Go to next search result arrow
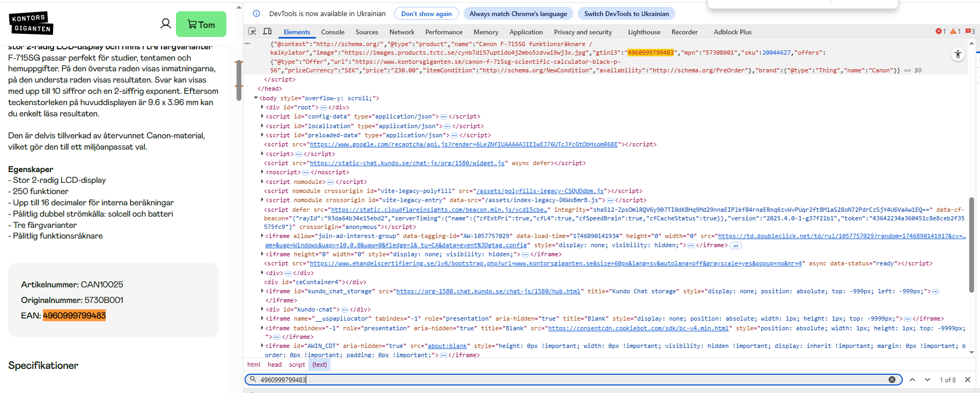The image size is (980, 393). [927, 380]
